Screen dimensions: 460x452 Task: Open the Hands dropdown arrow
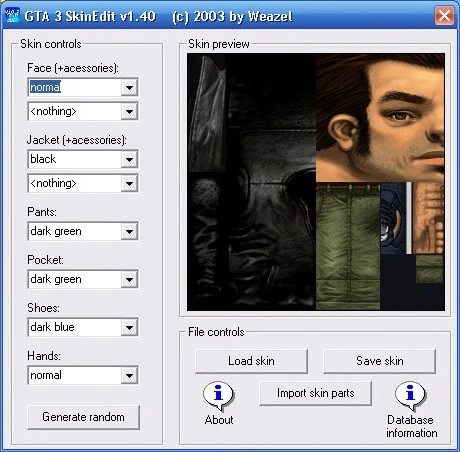tap(129, 376)
